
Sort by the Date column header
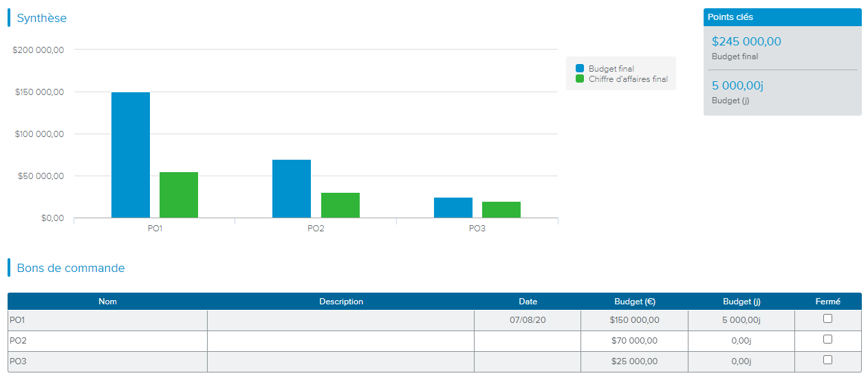click(528, 302)
